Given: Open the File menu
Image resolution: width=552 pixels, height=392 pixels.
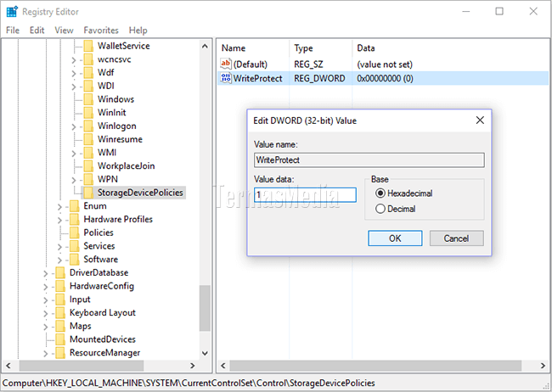Looking at the screenshot, I should [x=13, y=31].
